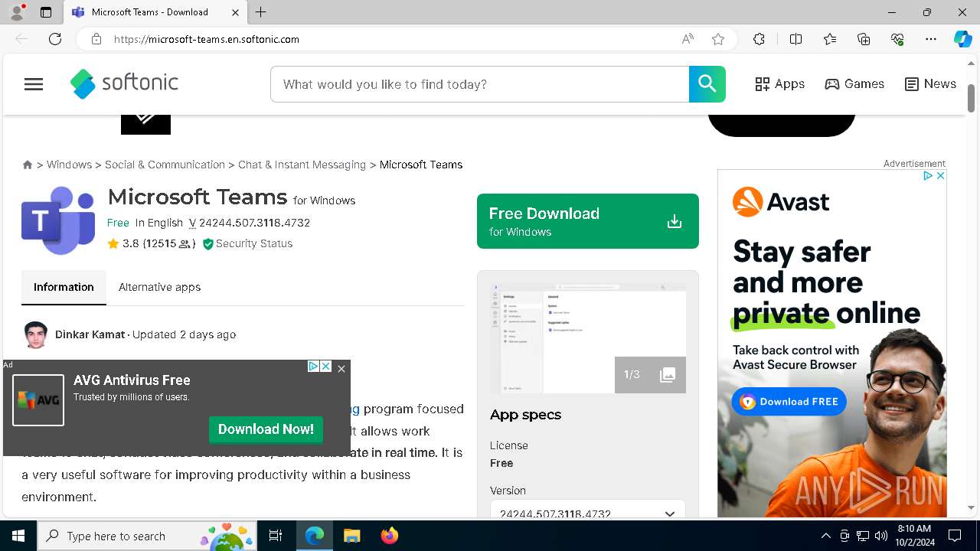Click the home icon in breadcrumb

click(x=28, y=165)
